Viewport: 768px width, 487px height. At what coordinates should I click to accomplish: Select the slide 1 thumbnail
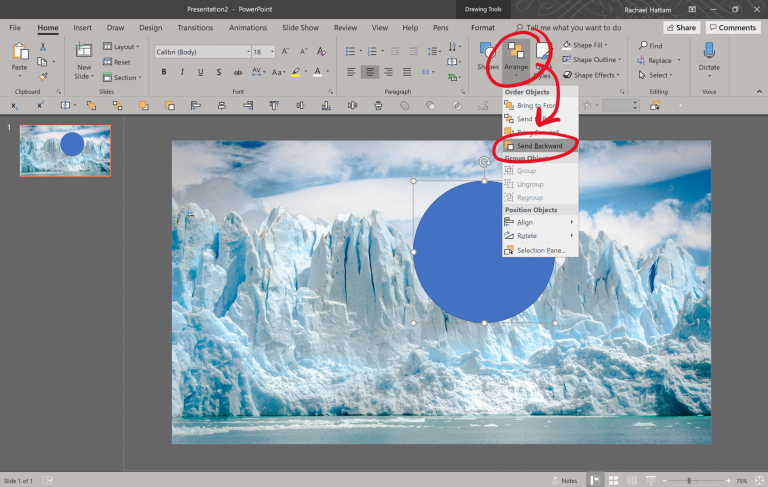(65, 150)
